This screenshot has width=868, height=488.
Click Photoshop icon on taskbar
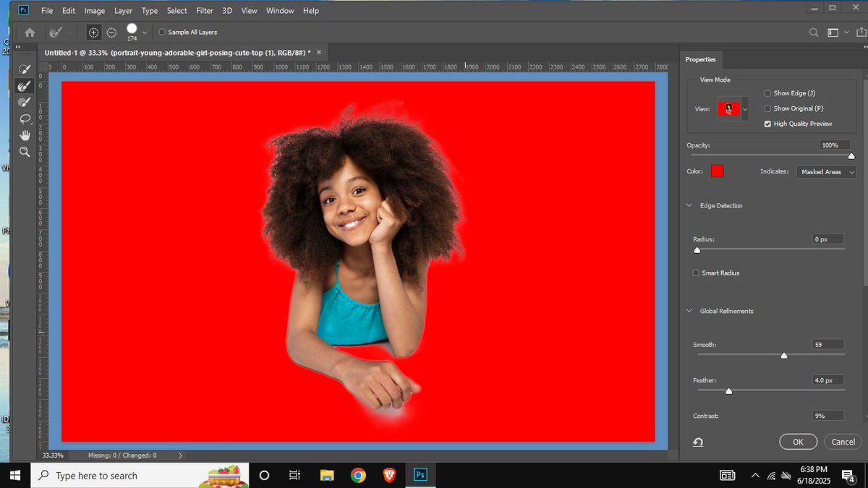(x=420, y=475)
